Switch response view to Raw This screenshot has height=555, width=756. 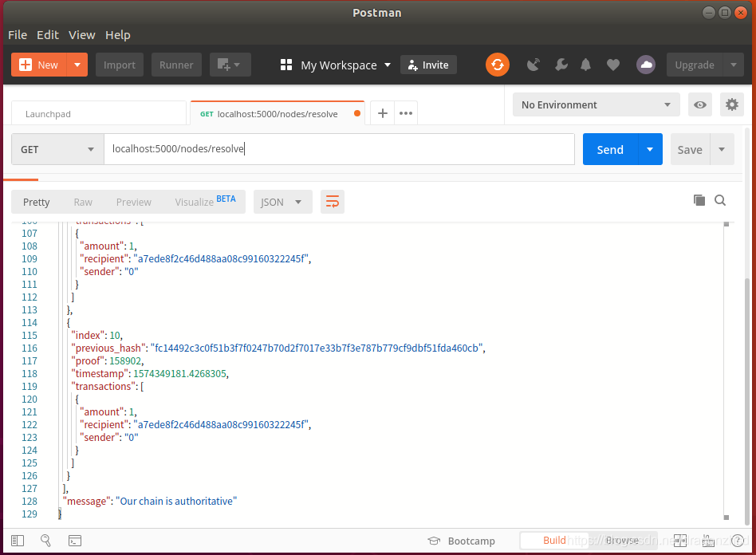(83, 202)
